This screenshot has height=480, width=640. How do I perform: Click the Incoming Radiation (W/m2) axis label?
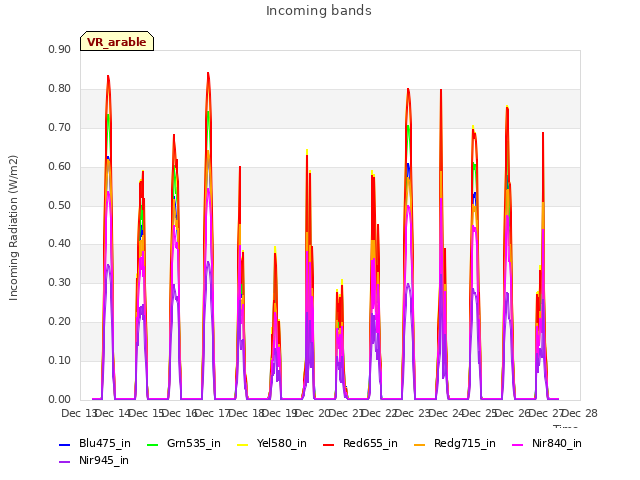coord(13,228)
